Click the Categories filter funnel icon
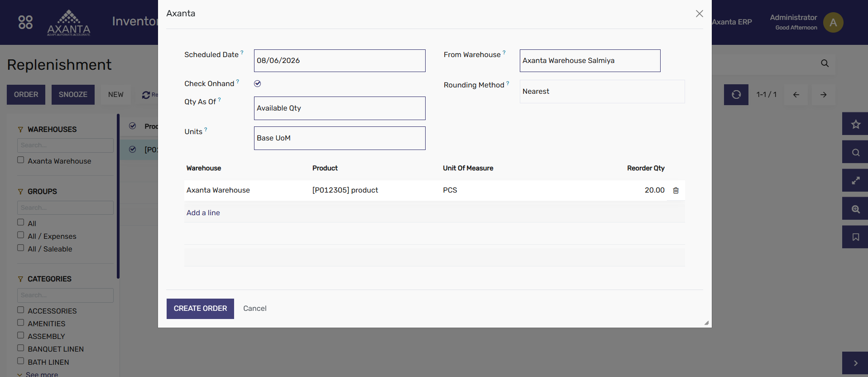The width and height of the screenshot is (868, 377). [20, 279]
